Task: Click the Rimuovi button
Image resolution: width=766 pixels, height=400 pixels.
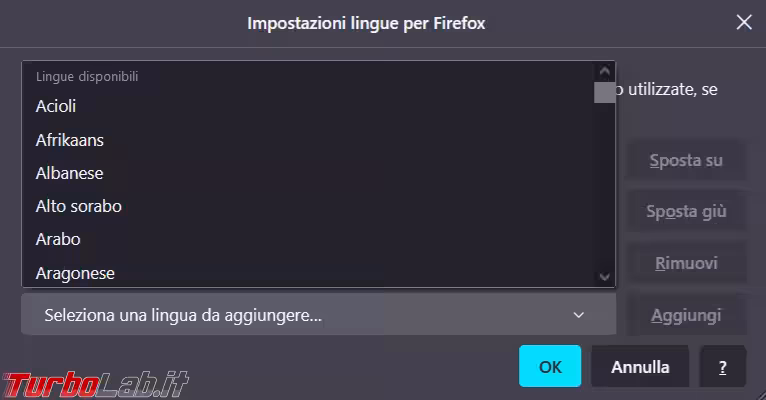Action: 685,264
